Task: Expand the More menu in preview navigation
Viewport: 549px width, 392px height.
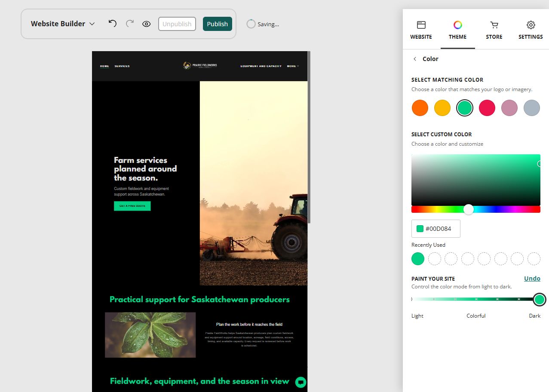Action: (293, 66)
